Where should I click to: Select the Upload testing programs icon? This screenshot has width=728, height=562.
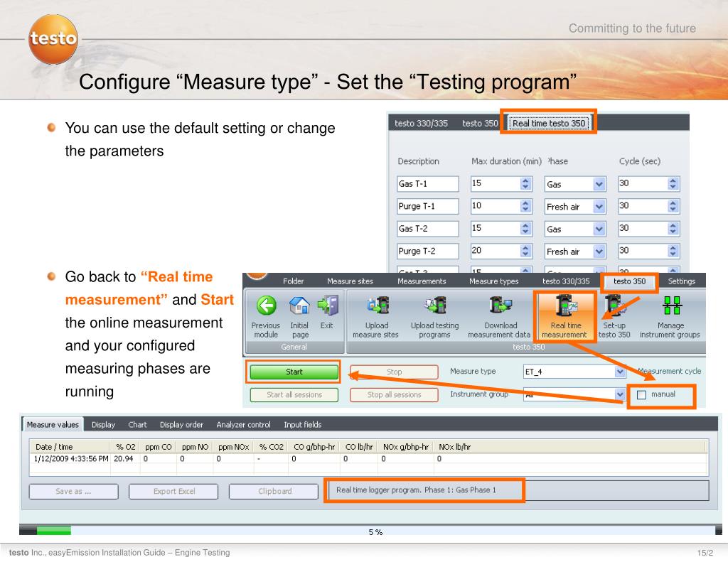(434, 306)
